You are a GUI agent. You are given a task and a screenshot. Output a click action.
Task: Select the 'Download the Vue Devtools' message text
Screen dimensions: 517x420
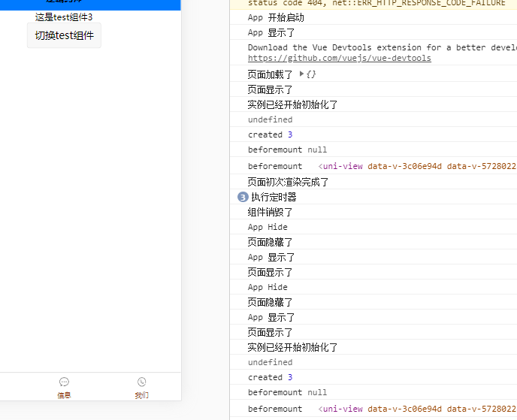382,47
